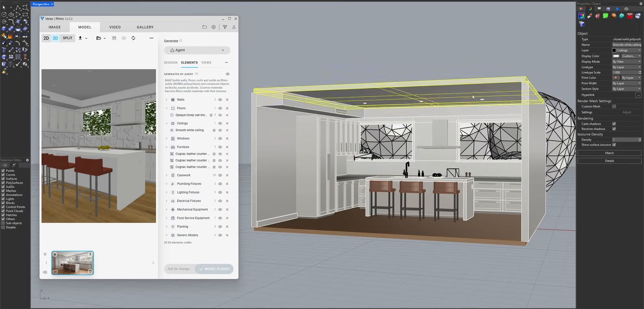Click the download icon in Veras toolbar

[80, 38]
